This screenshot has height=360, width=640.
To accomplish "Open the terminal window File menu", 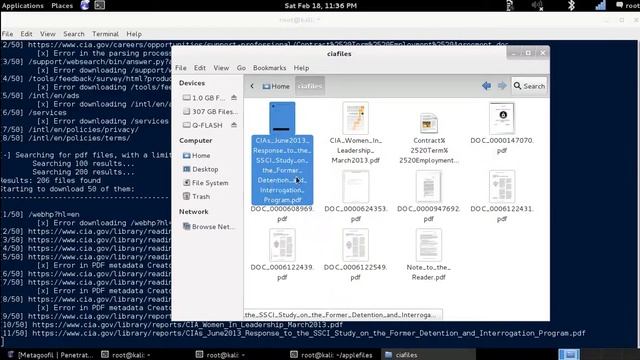I will coord(7,34).
